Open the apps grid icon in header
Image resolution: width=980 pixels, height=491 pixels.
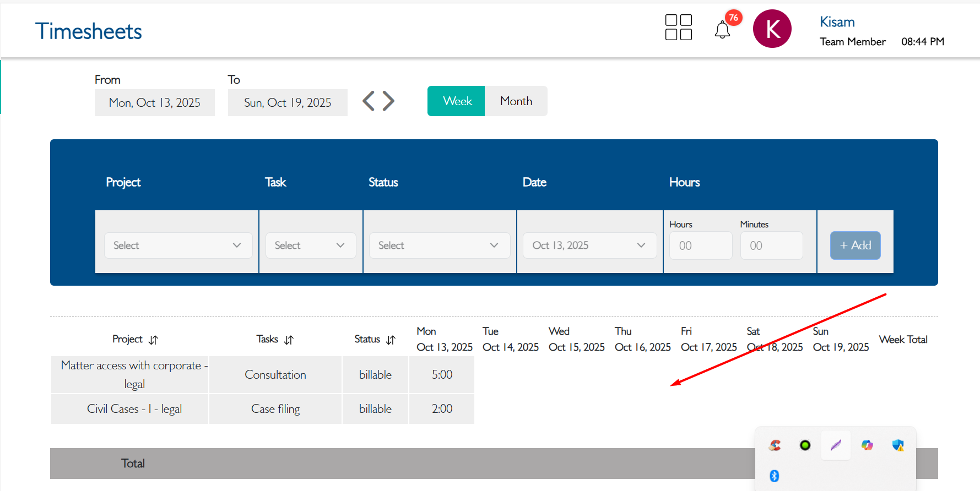pos(678,28)
